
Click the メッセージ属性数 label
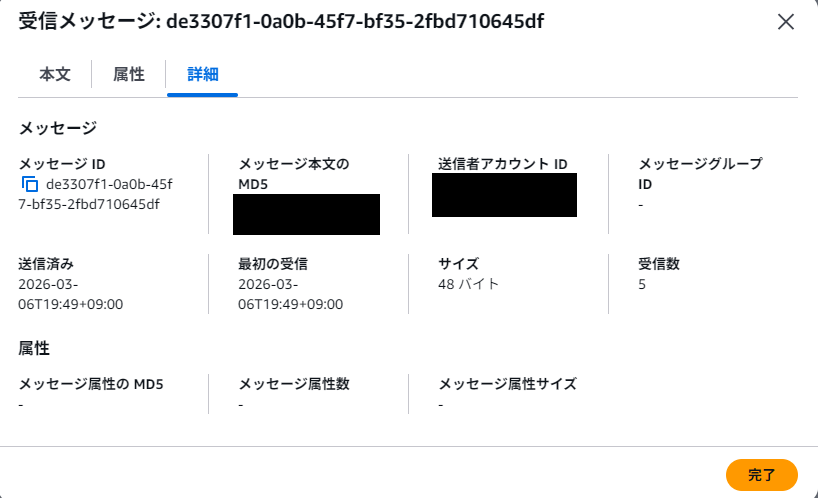[x=294, y=383]
